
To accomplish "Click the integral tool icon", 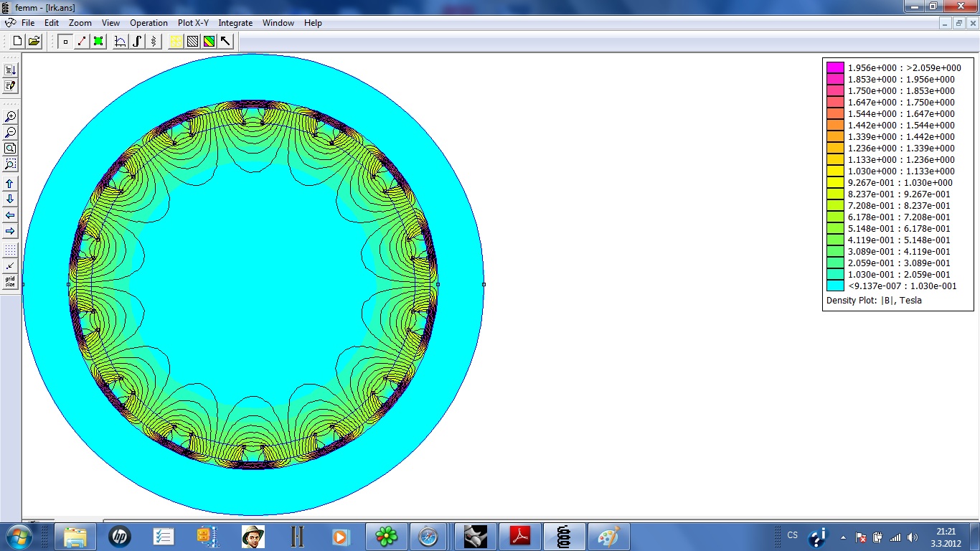I will coord(137,42).
